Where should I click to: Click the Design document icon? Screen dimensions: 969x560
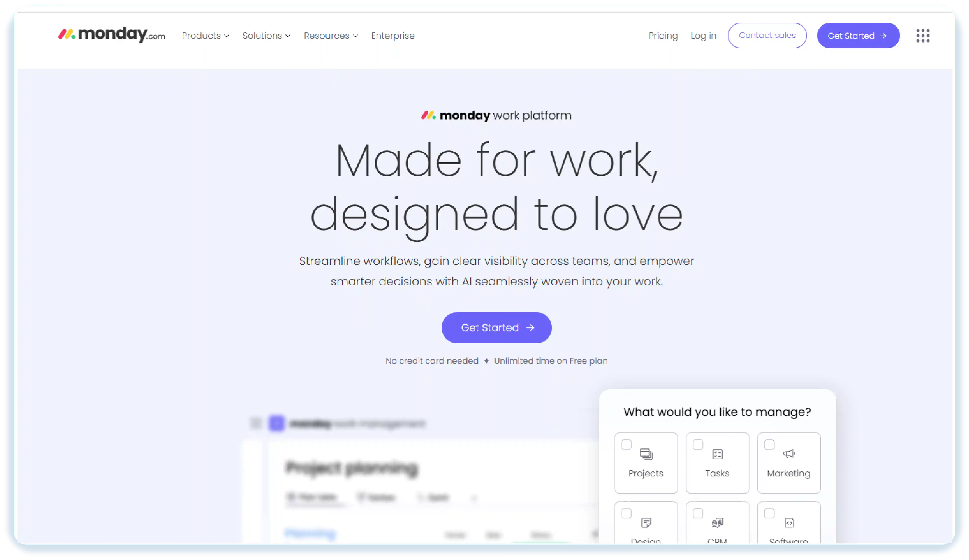pos(646,523)
